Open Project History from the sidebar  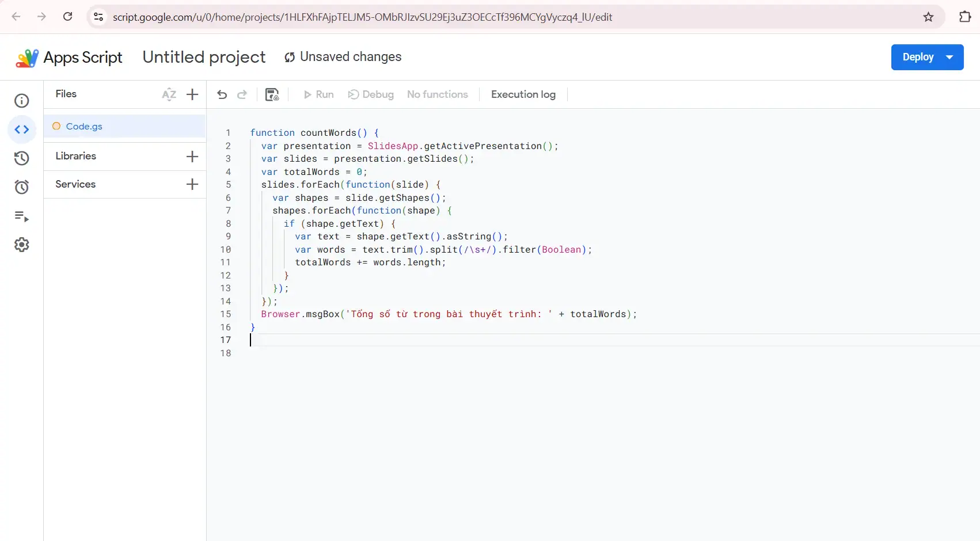[x=21, y=158]
